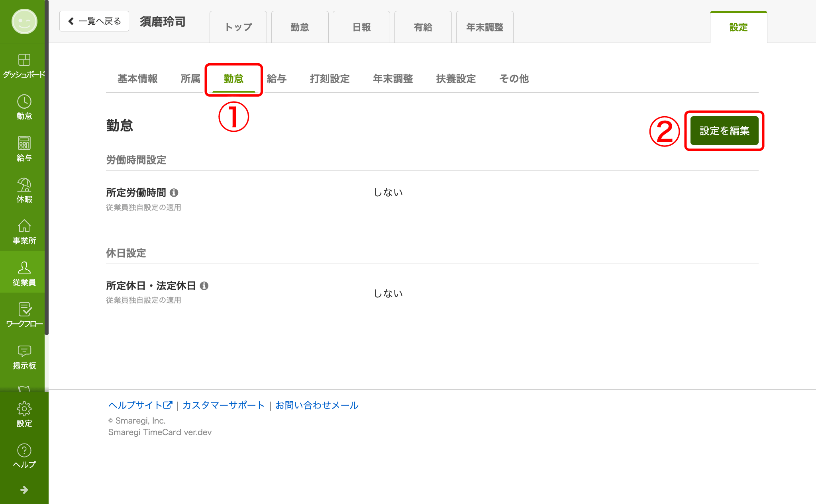
Task: Open the 扶養設定 sub-tab
Action: [456, 79]
